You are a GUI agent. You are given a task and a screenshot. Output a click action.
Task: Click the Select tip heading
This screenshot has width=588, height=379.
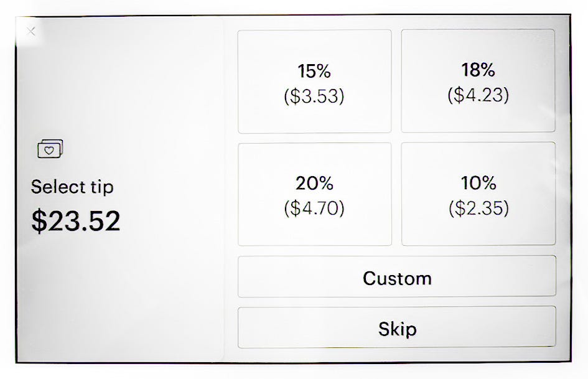(x=72, y=187)
